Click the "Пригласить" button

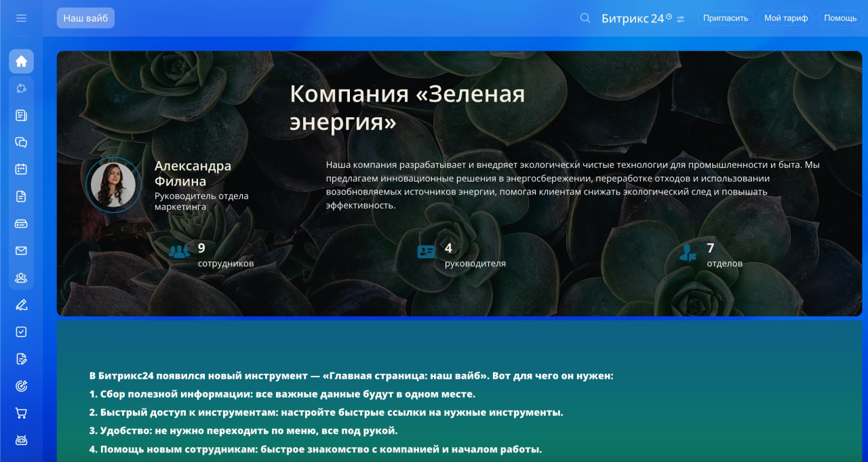(x=725, y=18)
